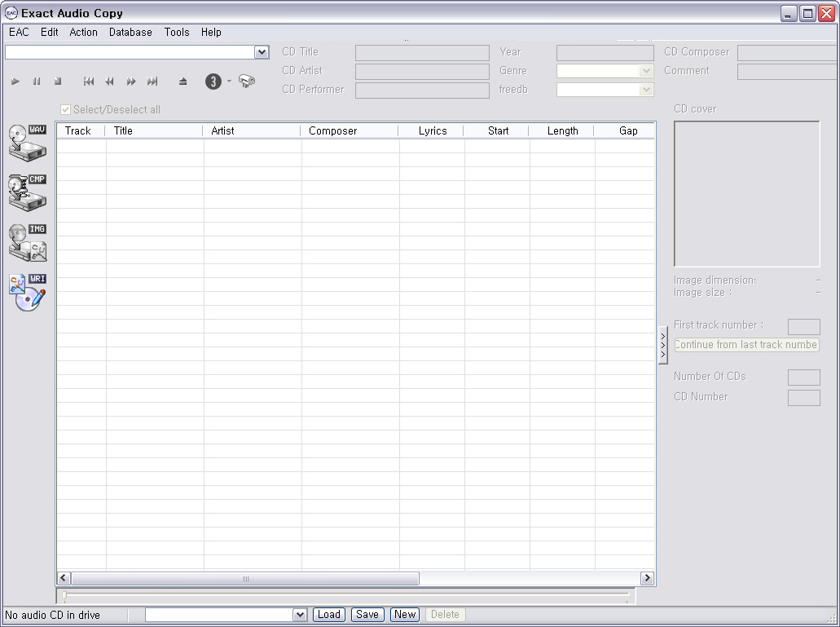Click the Comment input field
The width and height of the screenshot is (840, 627).
789,71
